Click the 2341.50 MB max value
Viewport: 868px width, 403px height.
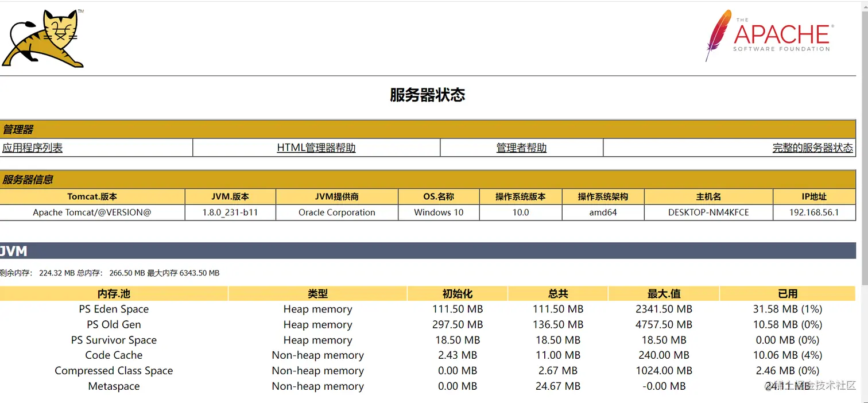pos(664,309)
